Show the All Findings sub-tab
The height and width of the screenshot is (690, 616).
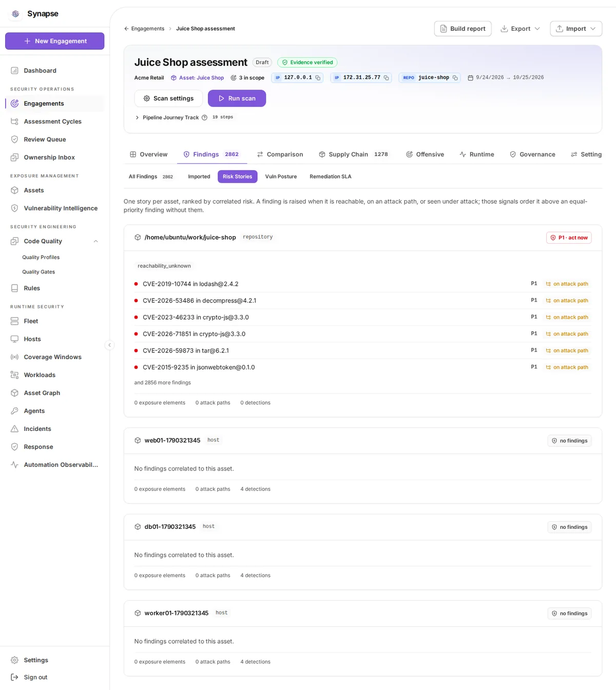click(150, 176)
